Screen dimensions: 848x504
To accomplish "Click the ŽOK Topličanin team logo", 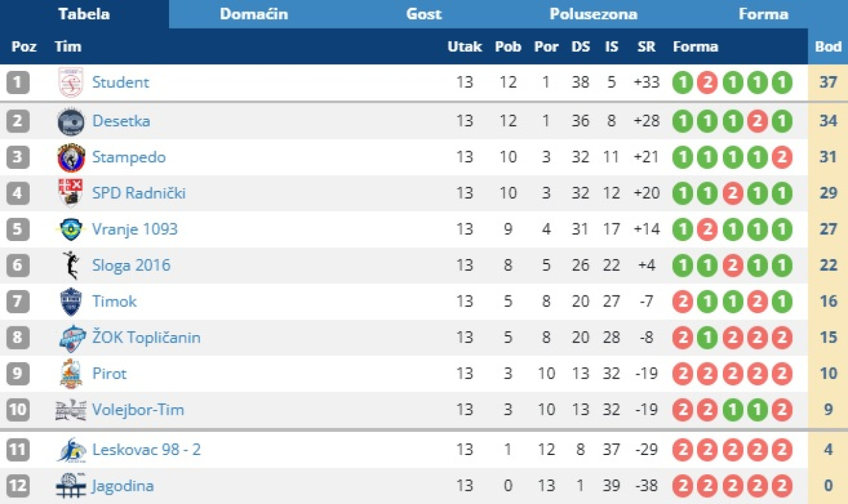I will [72, 338].
